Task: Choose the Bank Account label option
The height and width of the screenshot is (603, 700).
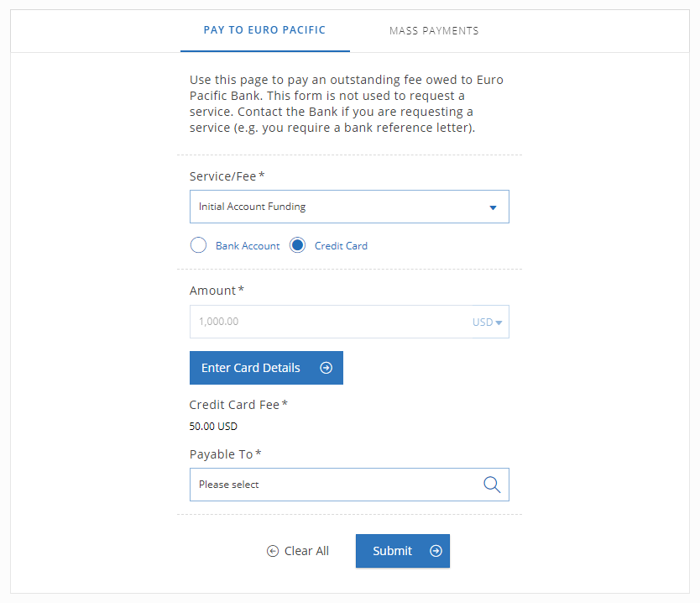Action: 248,246
